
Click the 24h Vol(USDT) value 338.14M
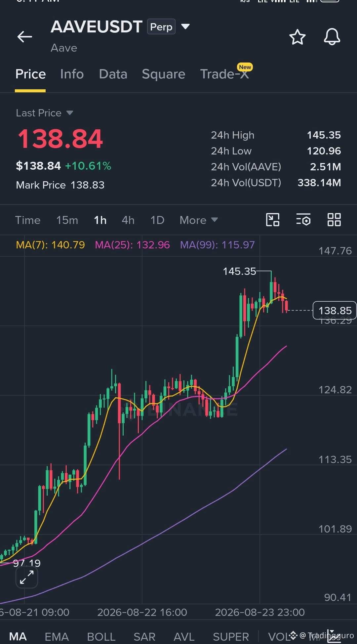[x=319, y=183]
